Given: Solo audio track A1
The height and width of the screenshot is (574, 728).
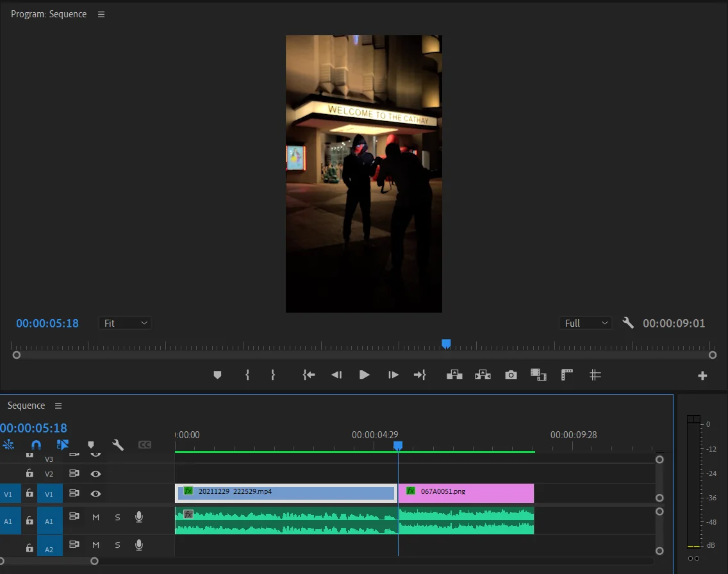Looking at the screenshot, I should tap(117, 518).
